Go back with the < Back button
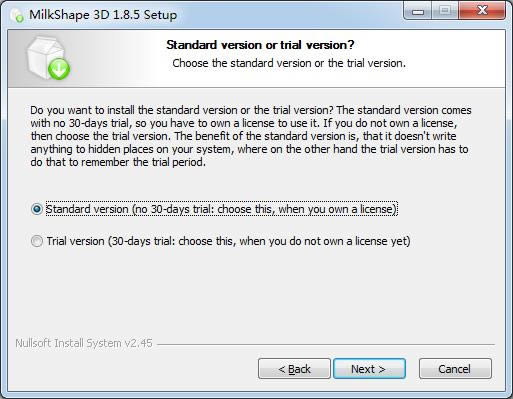Screen dimensions: 513x399 (x=294, y=369)
